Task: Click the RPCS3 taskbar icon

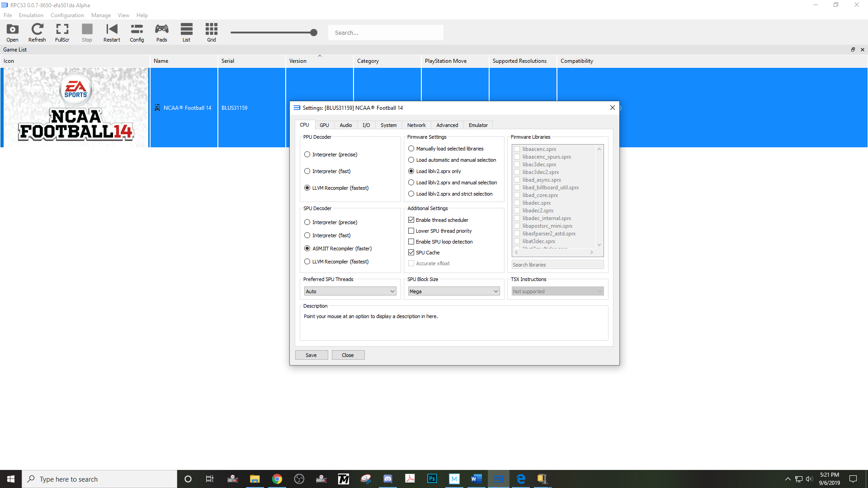Action: (499, 479)
